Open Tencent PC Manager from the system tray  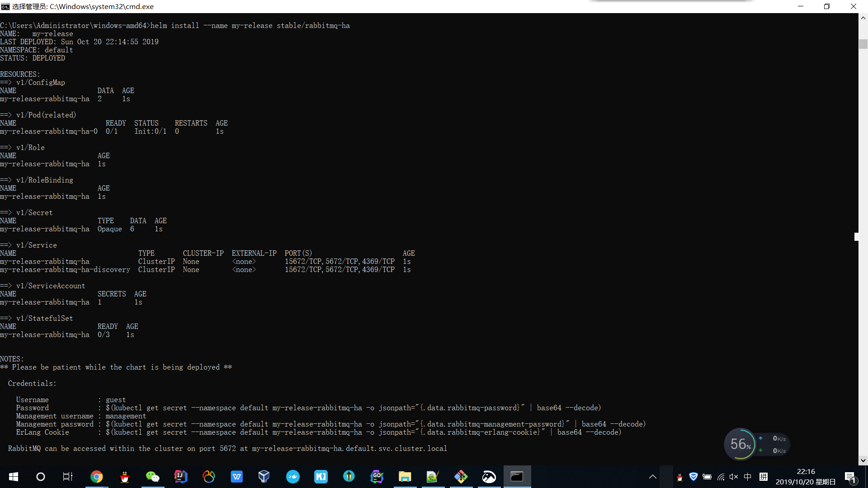coord(693,477)
